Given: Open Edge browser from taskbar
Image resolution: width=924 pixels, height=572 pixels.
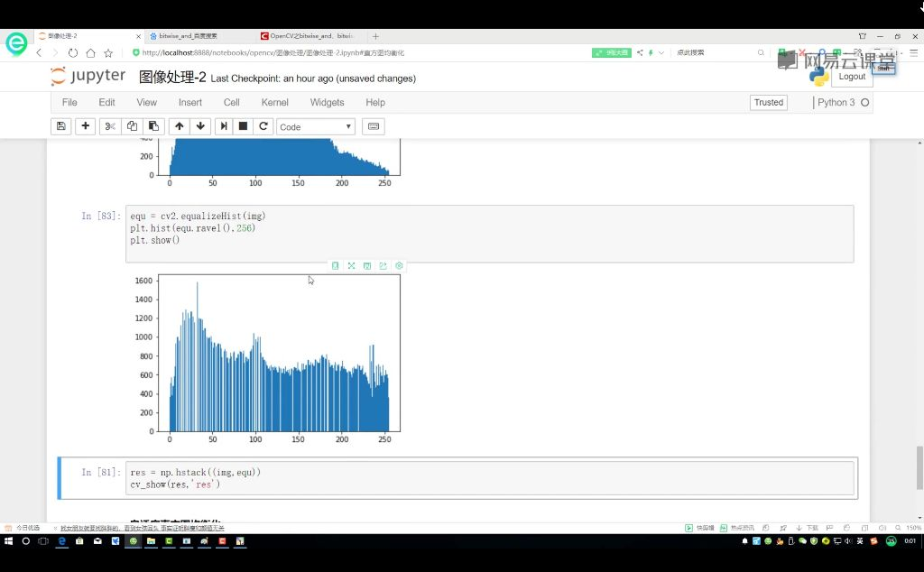Looking at the screenshot, I should (61, 540).
